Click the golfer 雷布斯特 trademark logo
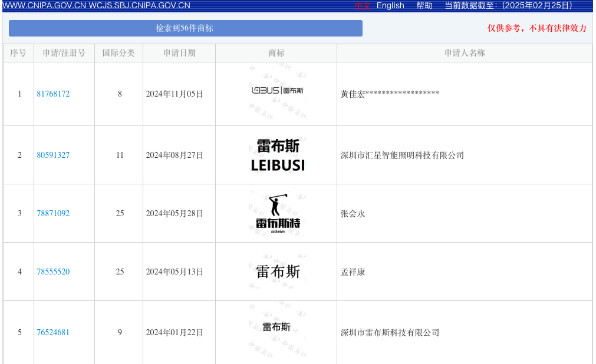This screenshot has width=596, height=364. 278,214
